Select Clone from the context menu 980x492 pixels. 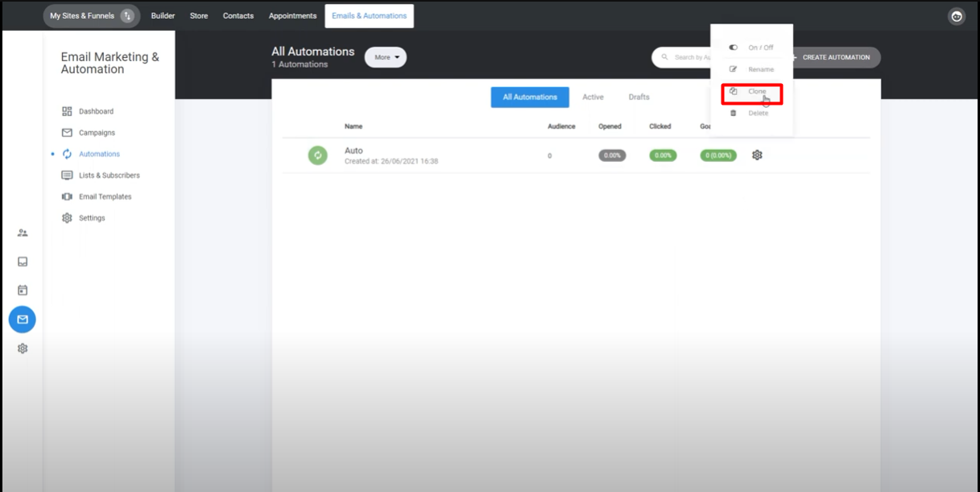click(751, 92)
